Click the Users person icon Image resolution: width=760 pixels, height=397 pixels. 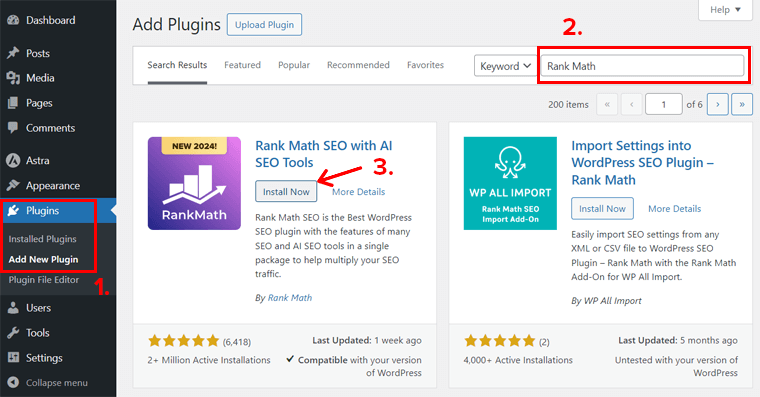pyautogui.click(x=13, y=308)
